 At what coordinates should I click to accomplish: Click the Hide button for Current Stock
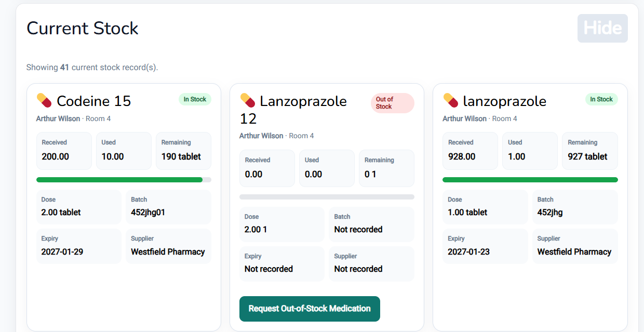[x=602, y=28]
